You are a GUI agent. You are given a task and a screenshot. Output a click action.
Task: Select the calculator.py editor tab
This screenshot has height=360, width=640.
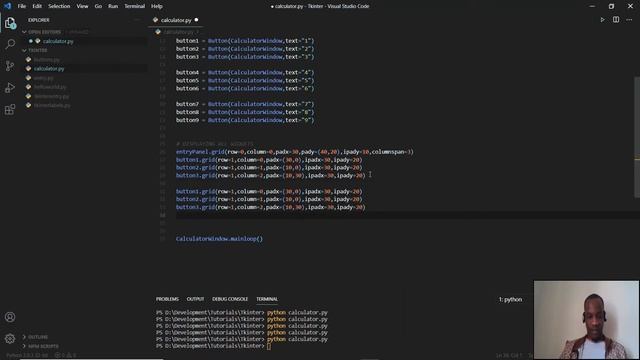coord(176,20)
